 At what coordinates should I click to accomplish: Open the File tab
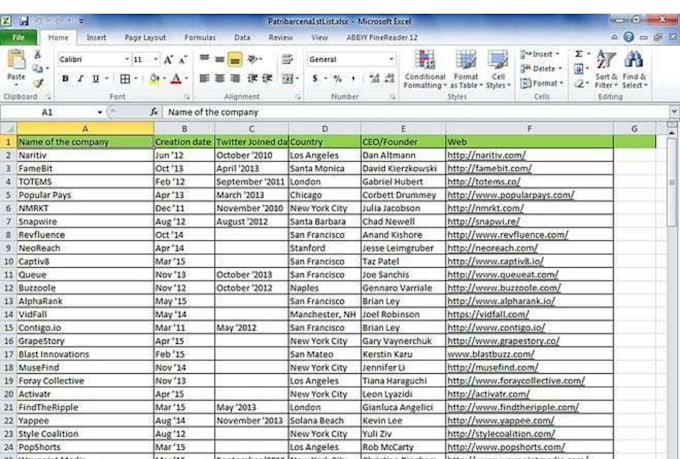pyautogui.click(x=19, y=38)
